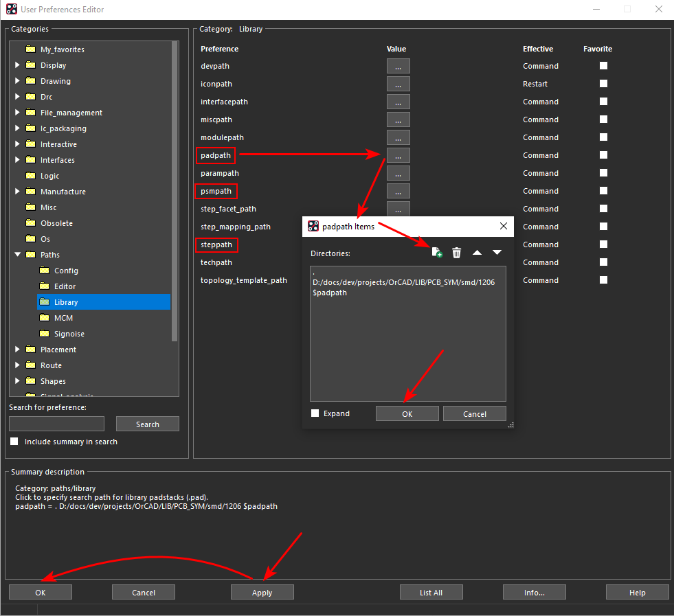Click the new directory icon in padpath Items
Screen dimensions: 674x616
(436, 253)
